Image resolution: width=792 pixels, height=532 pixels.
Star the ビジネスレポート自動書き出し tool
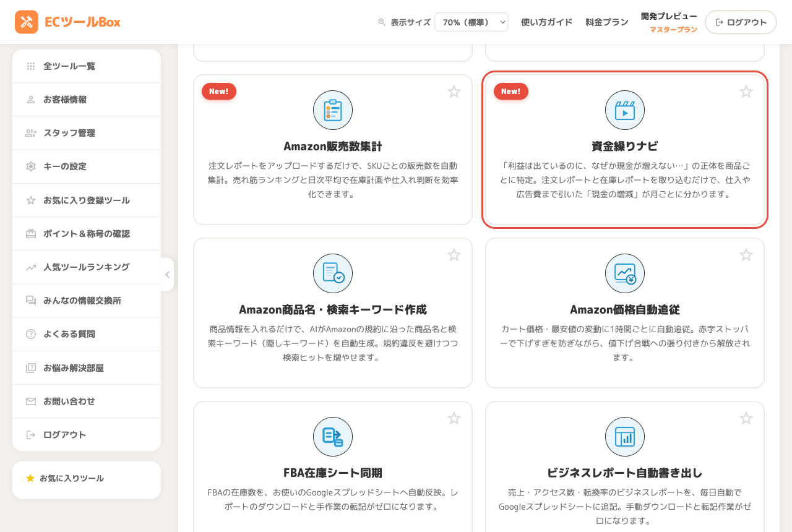point(746,418)
